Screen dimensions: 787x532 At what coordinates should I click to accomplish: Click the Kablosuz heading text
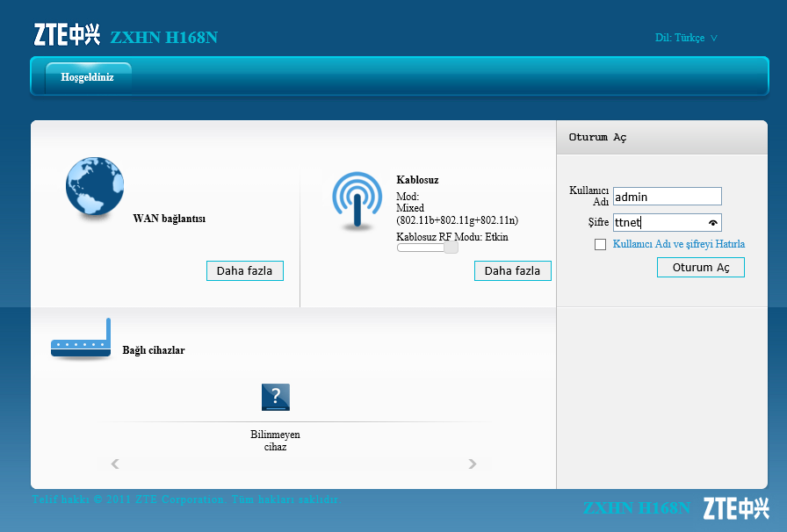coord(417,180)
